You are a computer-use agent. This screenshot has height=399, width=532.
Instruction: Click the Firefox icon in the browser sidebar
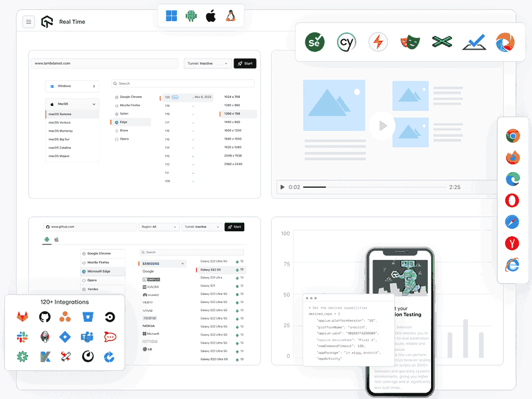pos(513,158)
